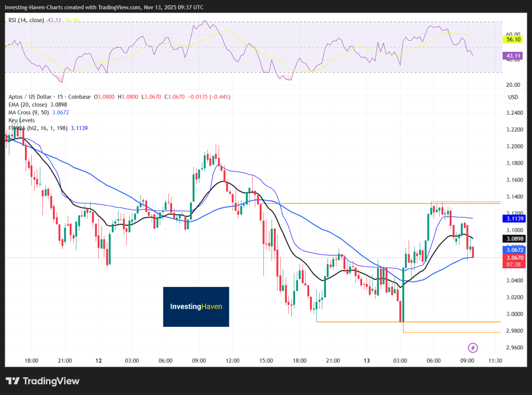The height and width of the screenshot is (395, 532).
Task: Click the purple 43.11 RSI value tag
Action: click(x=514, y=56)
